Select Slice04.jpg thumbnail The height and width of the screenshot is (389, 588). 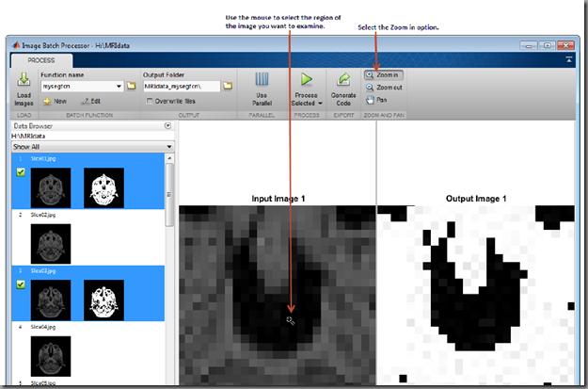51,356
